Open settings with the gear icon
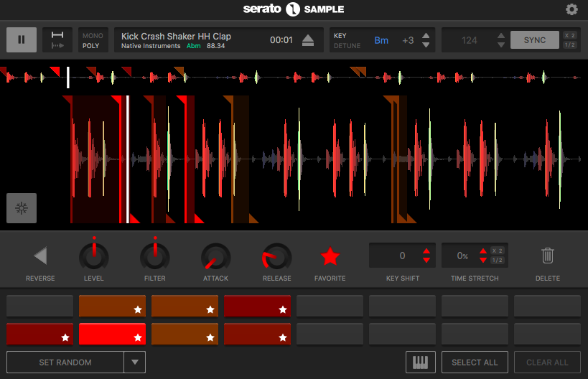Image resolution: width=588 pixels, height=379 pixels. (x=571, y=9)
